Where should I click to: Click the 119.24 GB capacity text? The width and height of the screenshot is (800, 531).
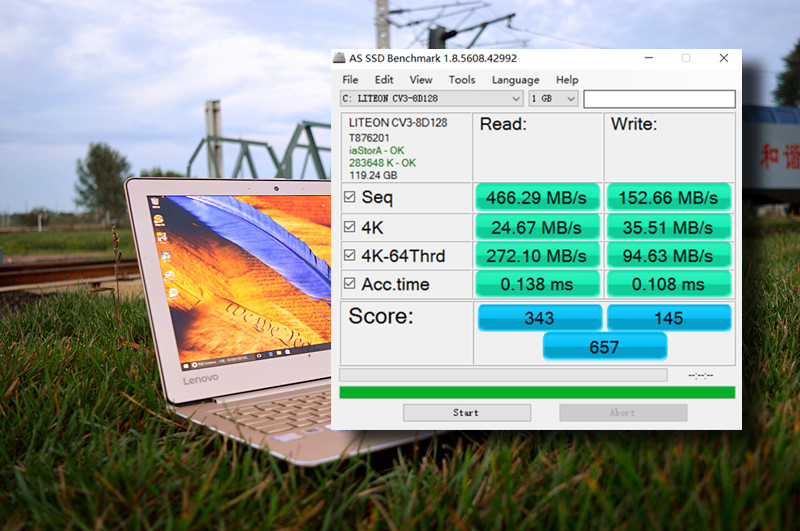pyautogui.click(x=373, y=175)
